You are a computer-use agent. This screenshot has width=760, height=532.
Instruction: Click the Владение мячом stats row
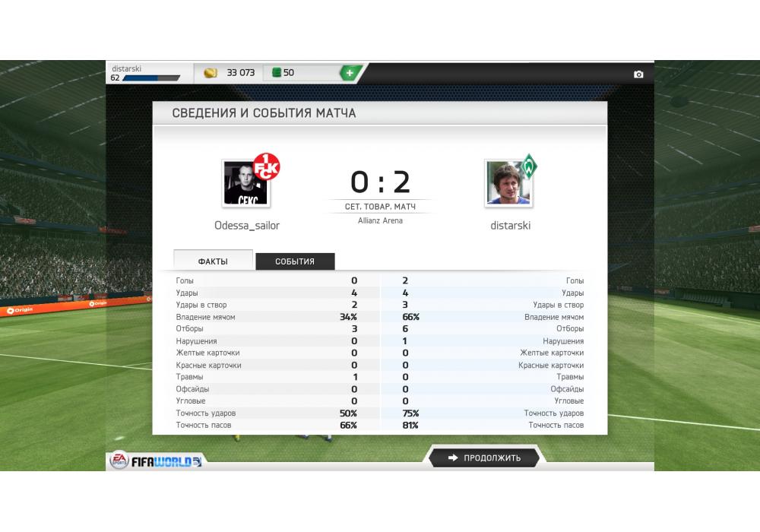[x=380, y=317]
